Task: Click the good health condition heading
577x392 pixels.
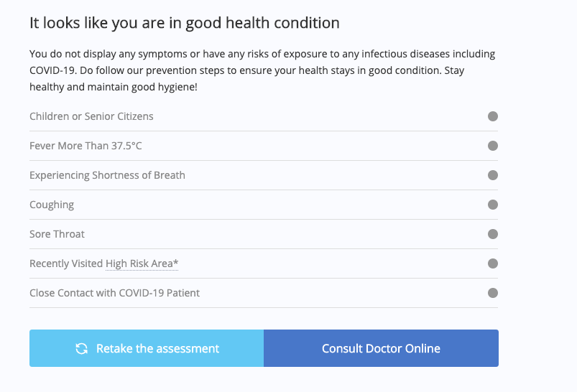Action: pyautogui.click(x=185, y=23)
